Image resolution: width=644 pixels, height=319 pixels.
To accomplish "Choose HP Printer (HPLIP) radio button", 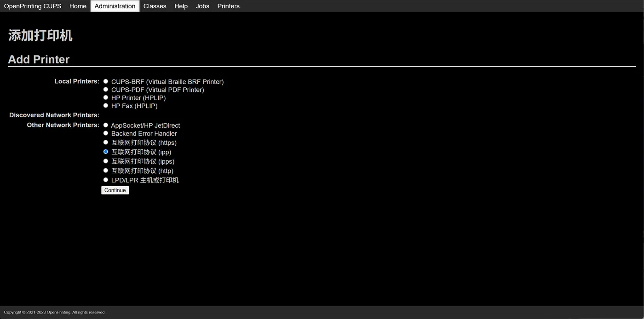I will [x=106, y=97].
